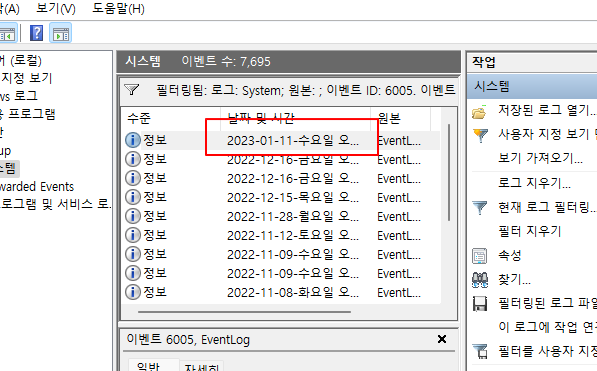
Task: Click 필터 지우기 action
Action: coord(530,231)
